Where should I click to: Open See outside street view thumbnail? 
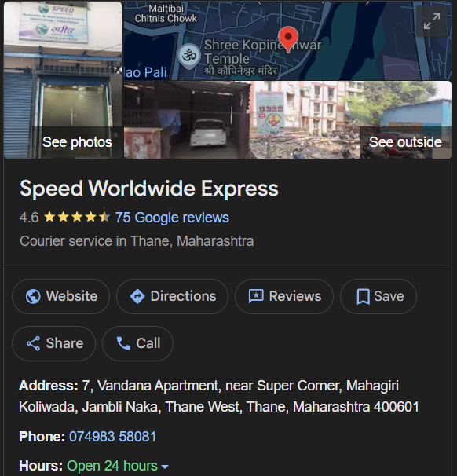287,119
